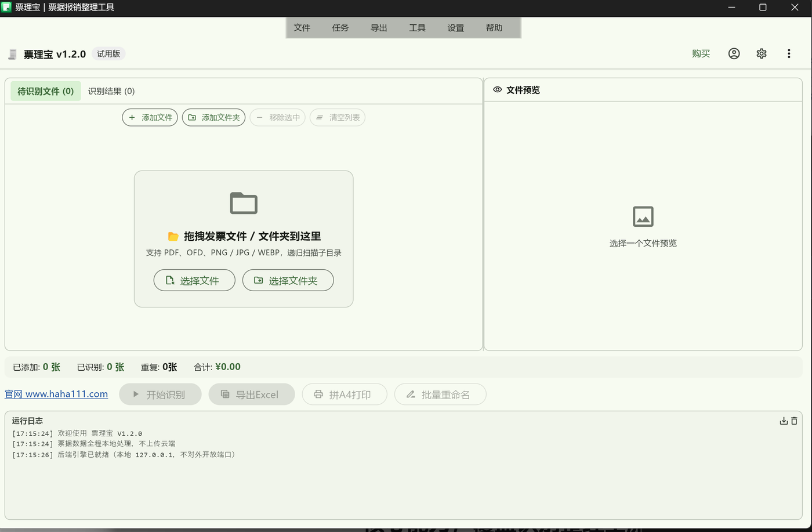Image resolution: width=812 pixels, height=532 pixels.
Task: Click the 已添加: 0 张 counter
Action: point(37,367)
